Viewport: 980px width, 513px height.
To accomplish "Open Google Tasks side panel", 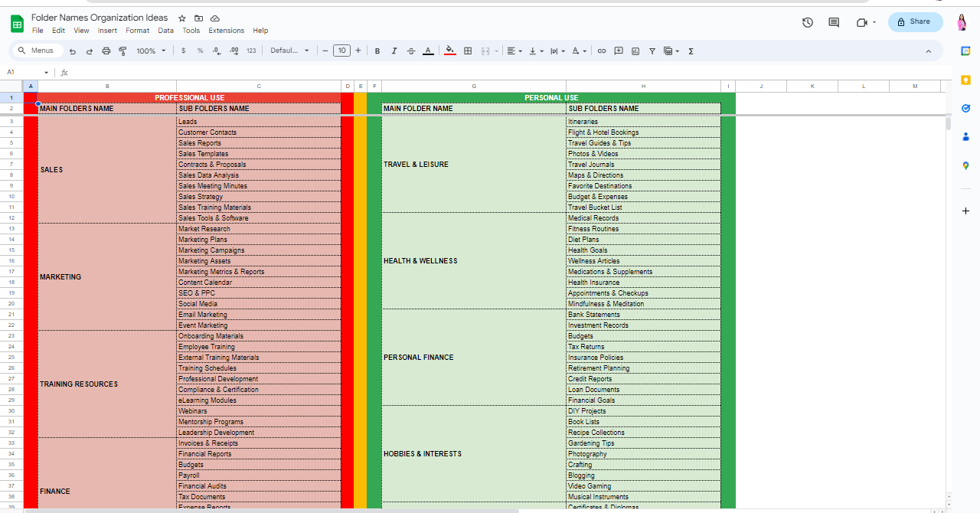I will pyautogui.click(x=965, y=108).
